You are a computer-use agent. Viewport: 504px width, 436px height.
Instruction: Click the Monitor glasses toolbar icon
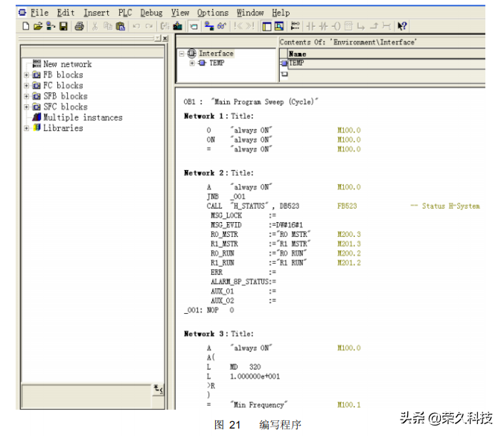(222, 26)
